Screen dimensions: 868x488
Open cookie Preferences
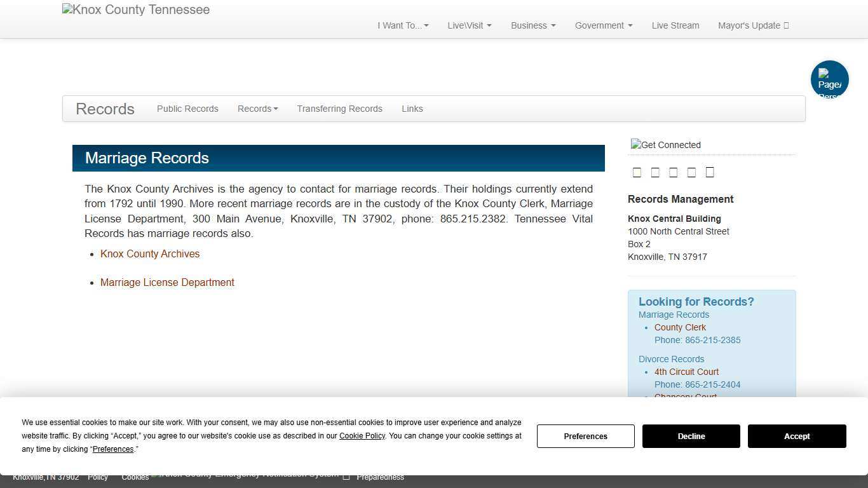point(585,436)
